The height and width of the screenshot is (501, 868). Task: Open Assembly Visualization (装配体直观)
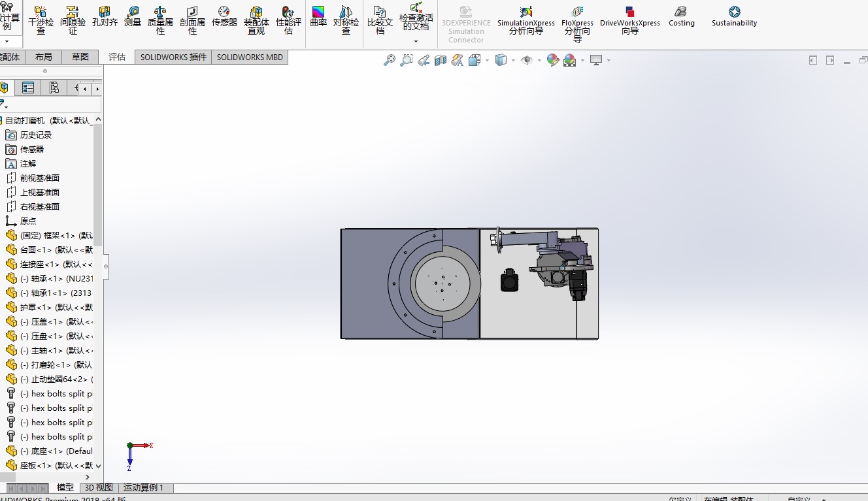[x=256, y=20]
